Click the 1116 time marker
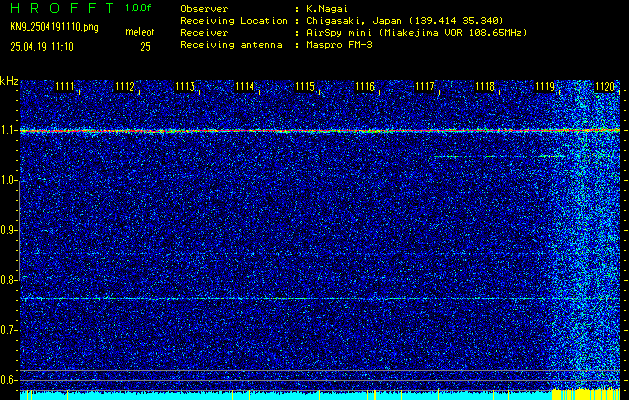 click(x=365, y=86)
